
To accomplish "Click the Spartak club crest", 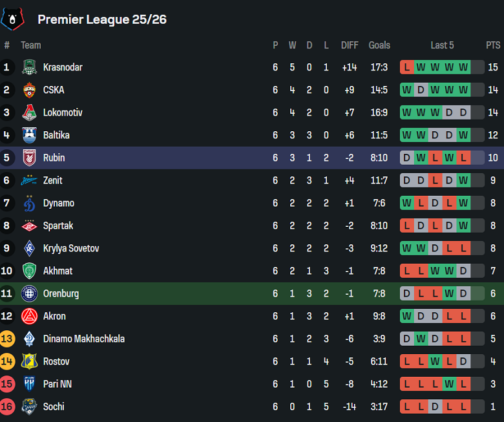I will [x=29, y=226].
